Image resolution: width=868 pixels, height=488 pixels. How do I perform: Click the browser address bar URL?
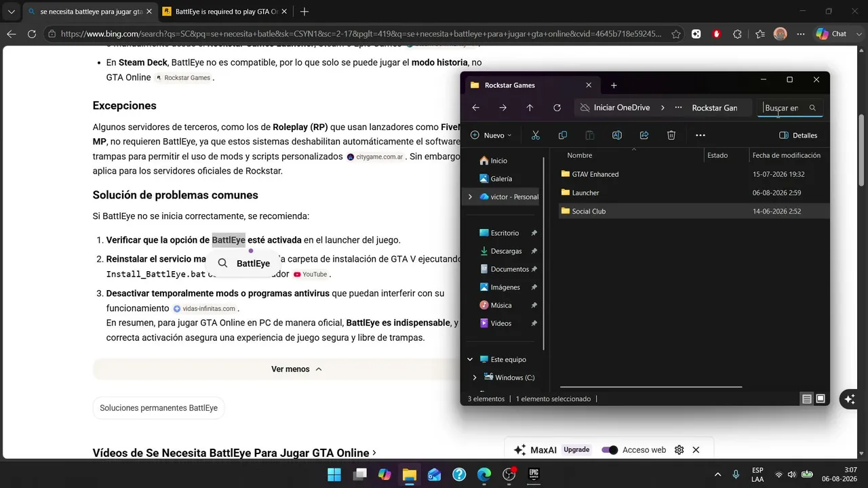(361, 34)
